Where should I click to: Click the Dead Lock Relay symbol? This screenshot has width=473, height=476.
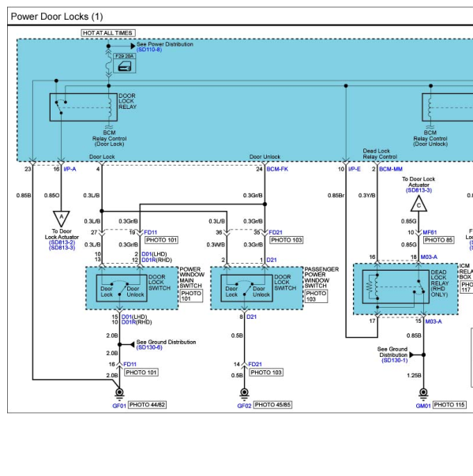(x=396, y=287)
